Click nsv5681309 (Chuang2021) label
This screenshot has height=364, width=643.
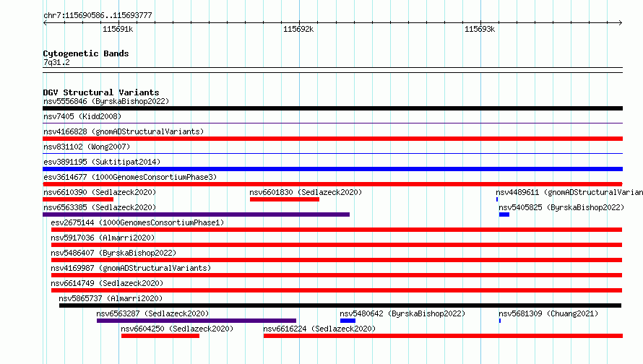pyautogui.click(x=548, y=313)
